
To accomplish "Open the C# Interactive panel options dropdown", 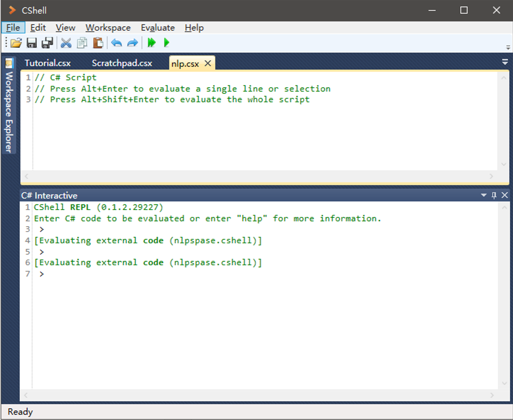I will click(x=485, y=195).
